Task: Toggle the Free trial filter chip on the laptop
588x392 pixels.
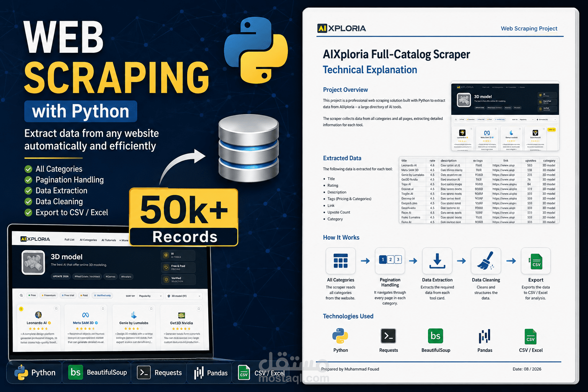Action: [68, 295]
